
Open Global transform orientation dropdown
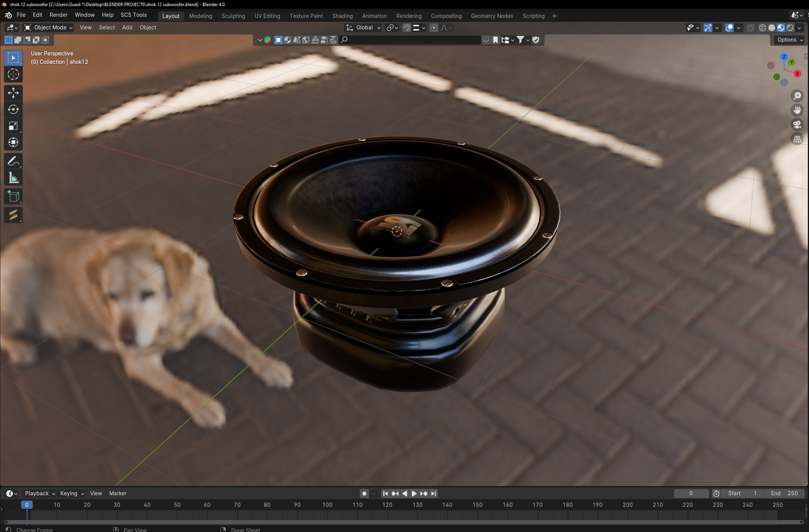pyautogui.click(x=364, y=27)
